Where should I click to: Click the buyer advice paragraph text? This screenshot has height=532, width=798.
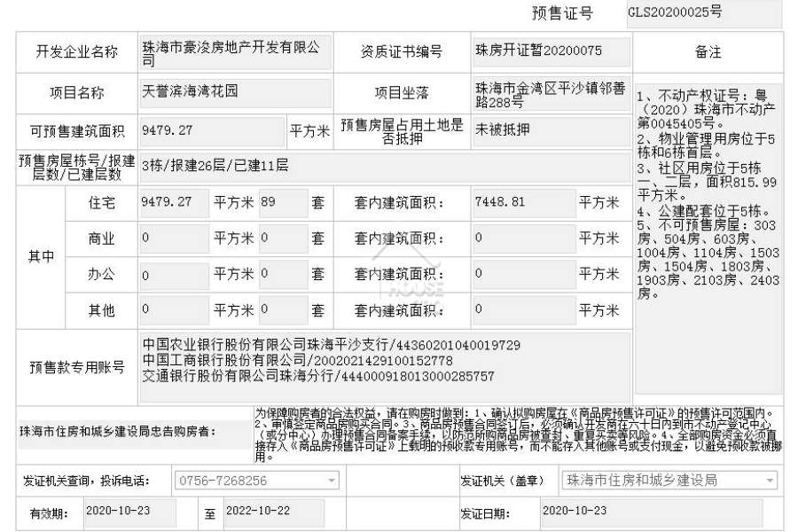[518, 435]
